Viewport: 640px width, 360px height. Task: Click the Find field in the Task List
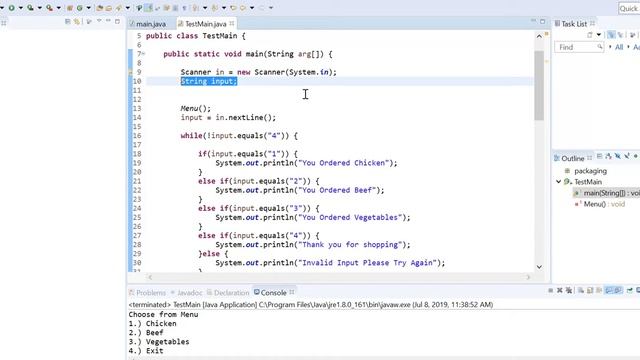tap(579, 47)
